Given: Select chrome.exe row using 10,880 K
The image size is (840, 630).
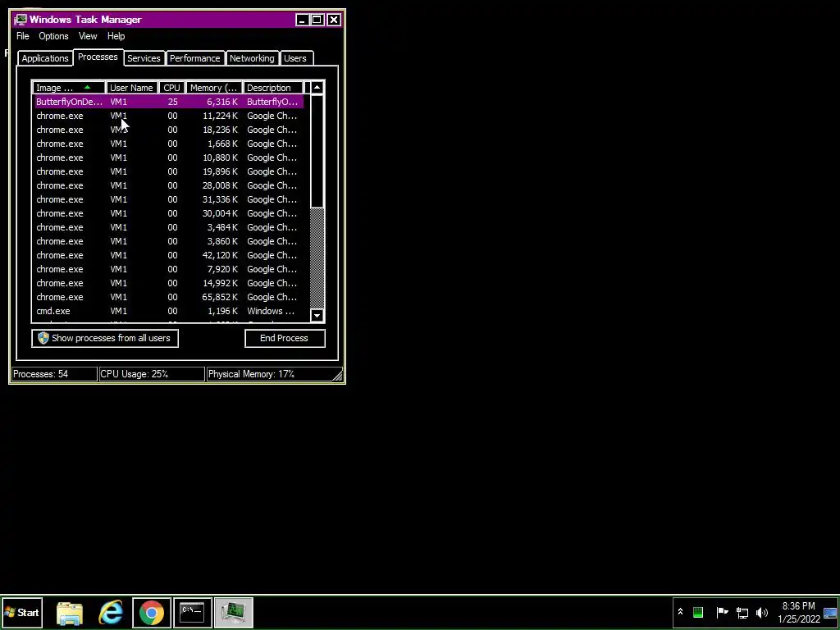Looking at the screenshot, I should [x=169, y=157].
